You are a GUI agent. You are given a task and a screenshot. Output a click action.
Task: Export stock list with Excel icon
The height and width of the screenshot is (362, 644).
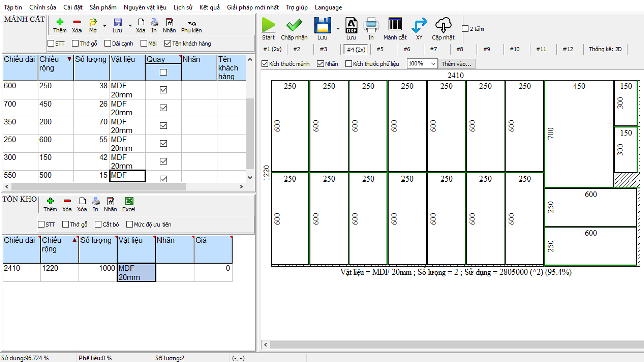(x=129, y=201)
